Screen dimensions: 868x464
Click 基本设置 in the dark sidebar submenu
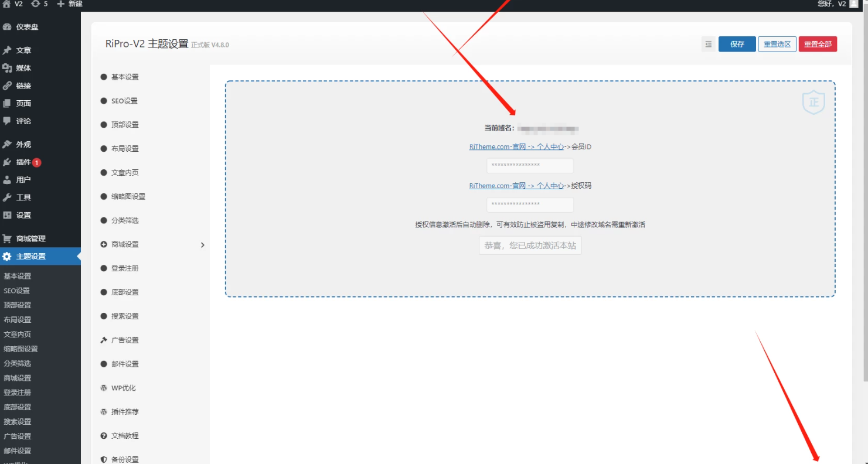coord(18,276)
